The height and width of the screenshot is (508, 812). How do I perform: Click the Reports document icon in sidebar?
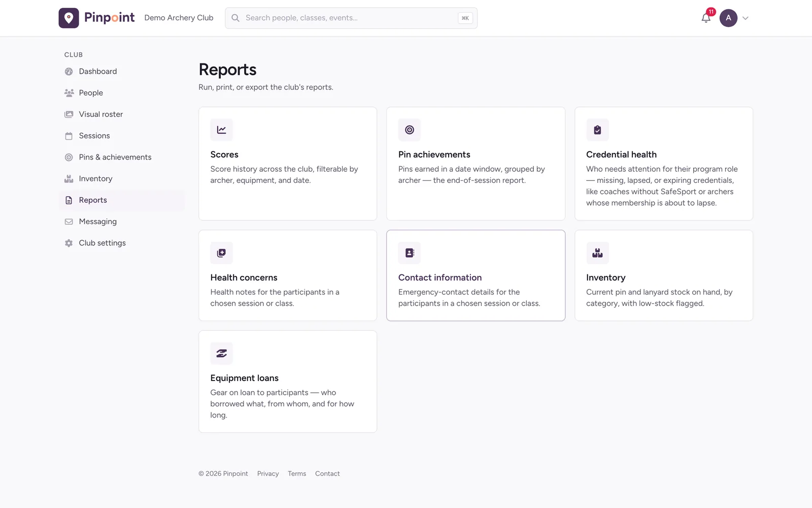69,200
